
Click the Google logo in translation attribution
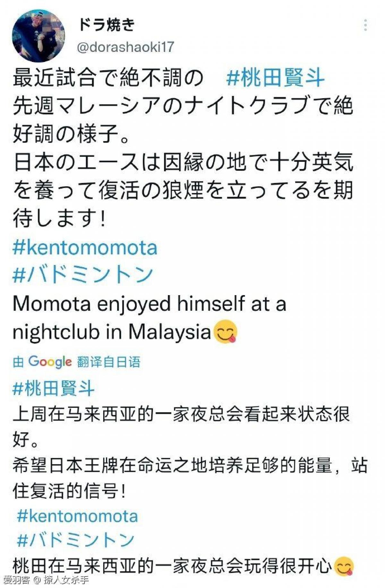coord(50,362)
